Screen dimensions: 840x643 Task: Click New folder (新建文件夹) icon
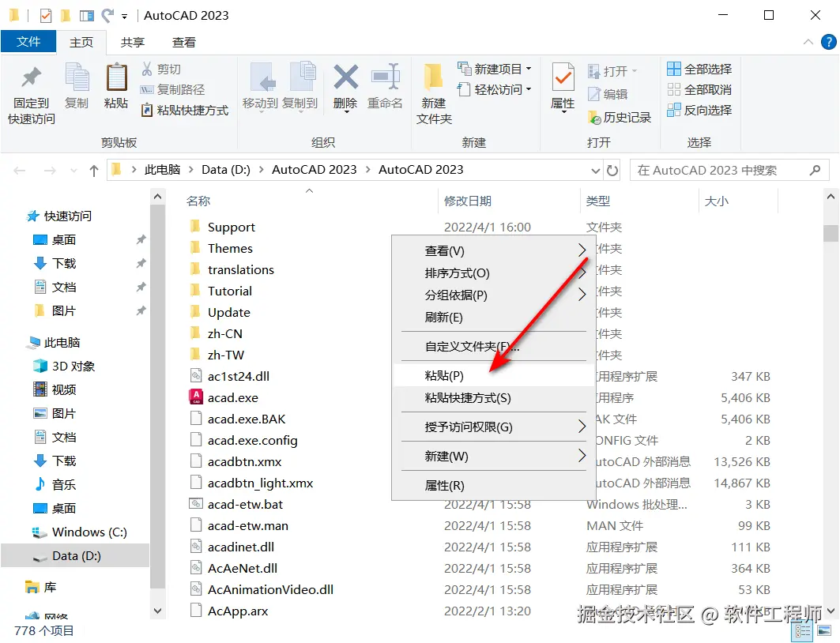433,77
